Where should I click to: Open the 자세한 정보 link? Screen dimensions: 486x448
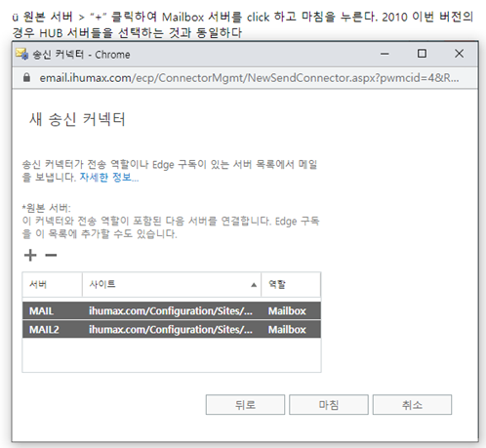109,178
